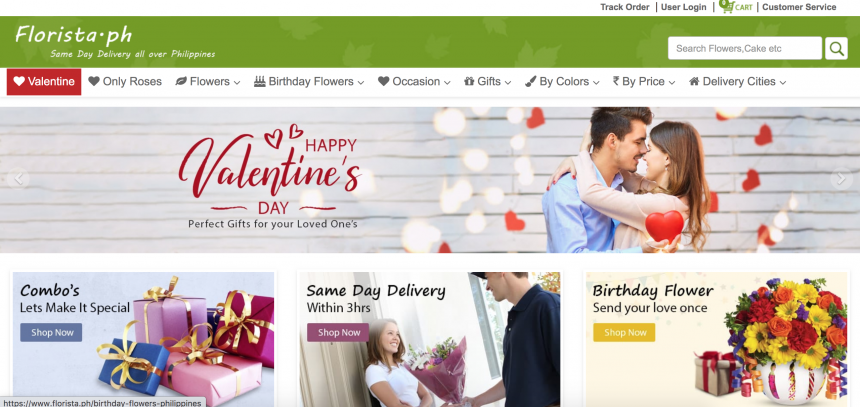Expand the By Price dropdown
The image size is (860, 407).
[644, 81]
